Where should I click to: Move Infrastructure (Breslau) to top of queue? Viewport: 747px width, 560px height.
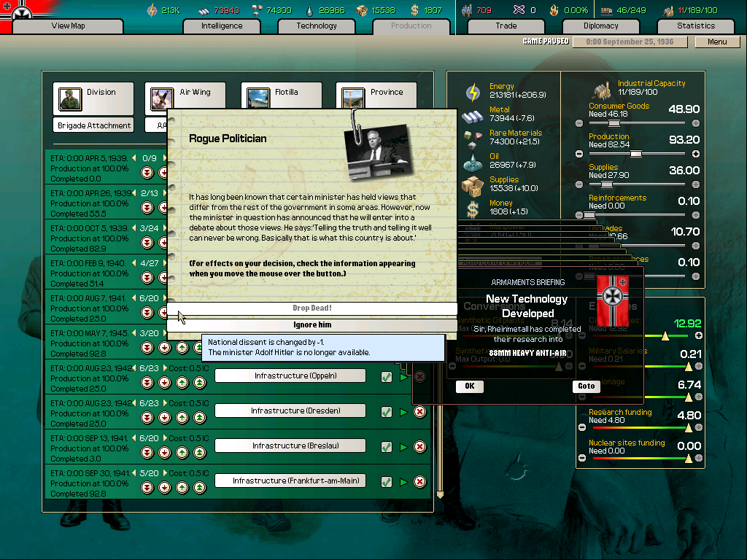pos(199,453)
